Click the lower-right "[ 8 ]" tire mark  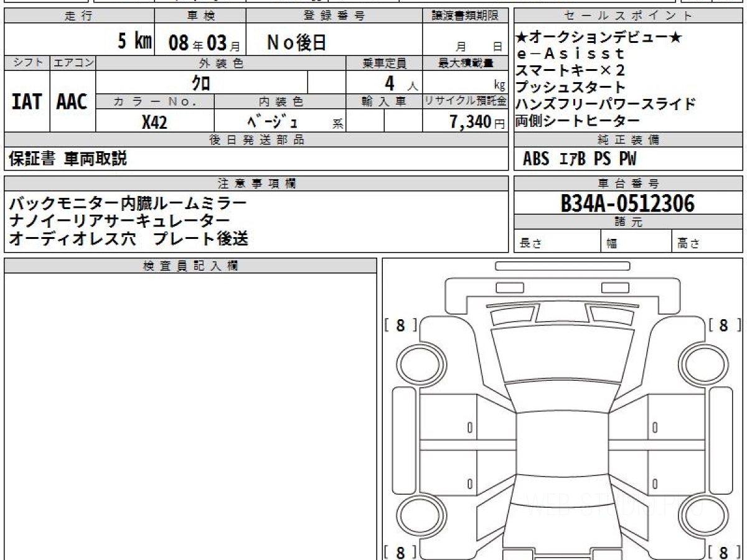(725, 551)
